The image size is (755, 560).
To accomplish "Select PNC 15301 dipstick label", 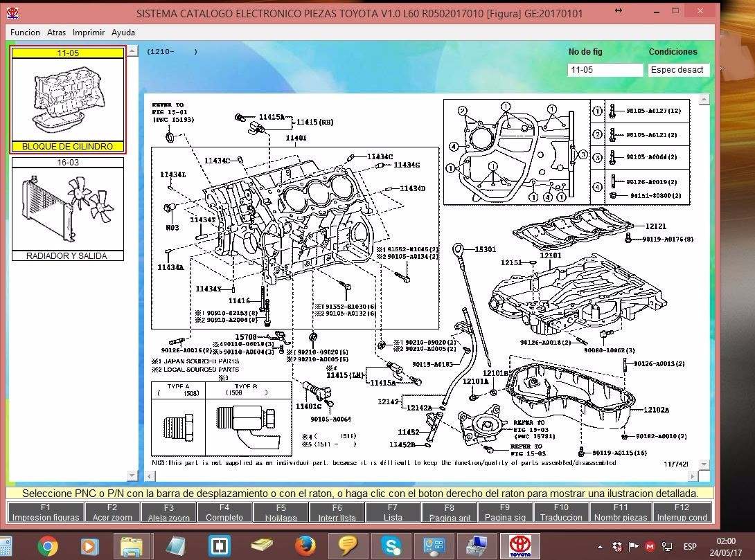I will (x=486, y=249).
